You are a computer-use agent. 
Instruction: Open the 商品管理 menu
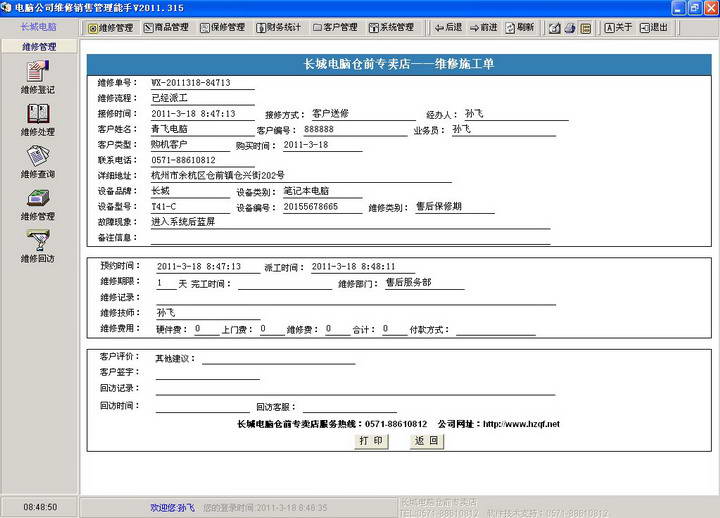tap(166, 28)
